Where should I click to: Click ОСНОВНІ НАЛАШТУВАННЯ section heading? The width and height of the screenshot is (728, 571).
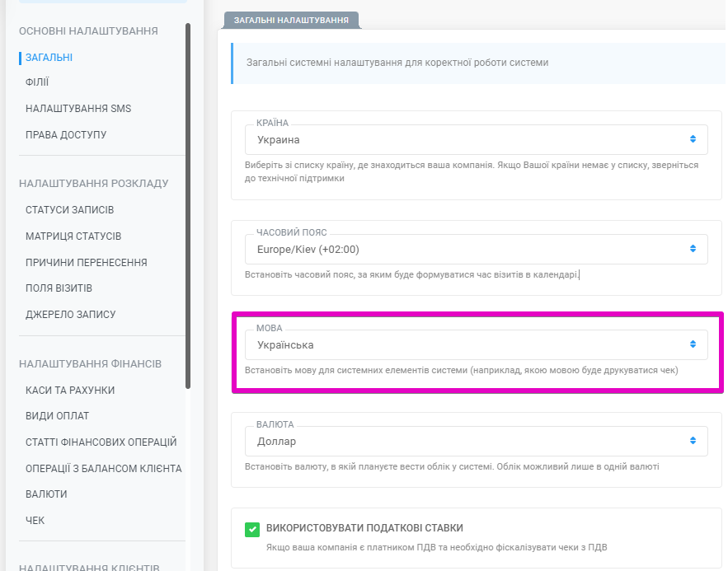click(88, 31)
